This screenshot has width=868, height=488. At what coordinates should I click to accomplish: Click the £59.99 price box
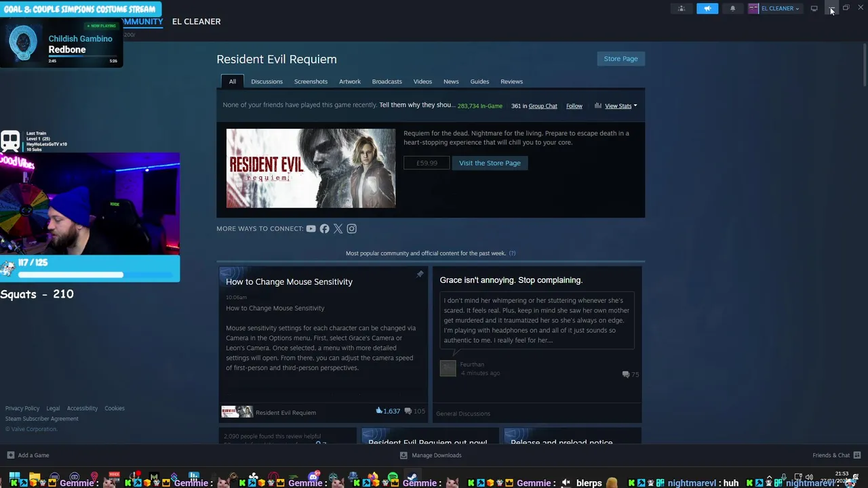coord(427,163)
